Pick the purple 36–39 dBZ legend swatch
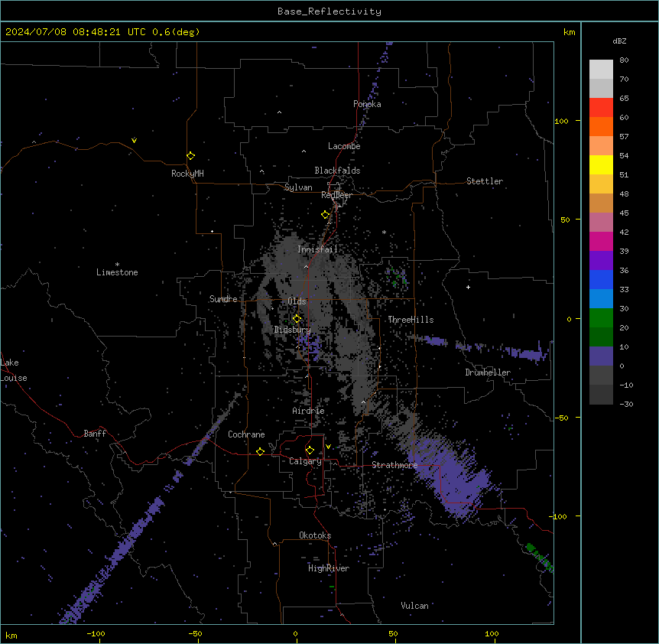 (601, 261)
